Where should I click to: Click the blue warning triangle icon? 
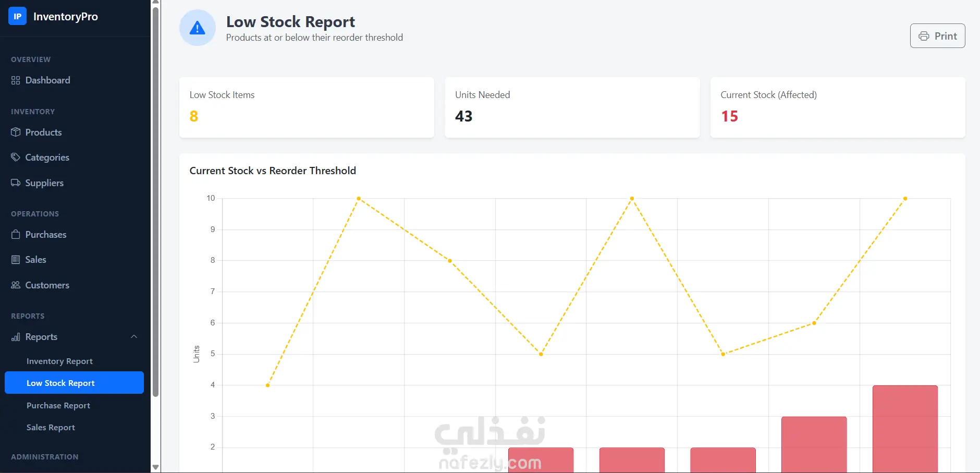click(x=197, y=28)
